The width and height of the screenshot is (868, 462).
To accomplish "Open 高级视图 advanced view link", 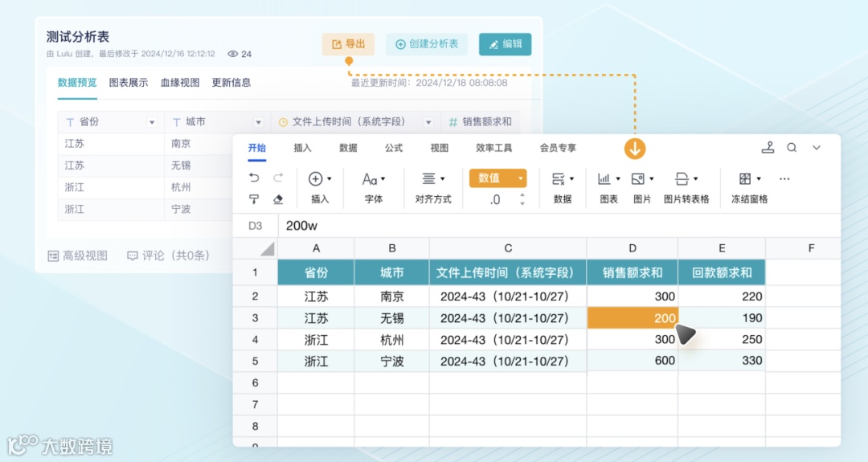I will [77, 256].
